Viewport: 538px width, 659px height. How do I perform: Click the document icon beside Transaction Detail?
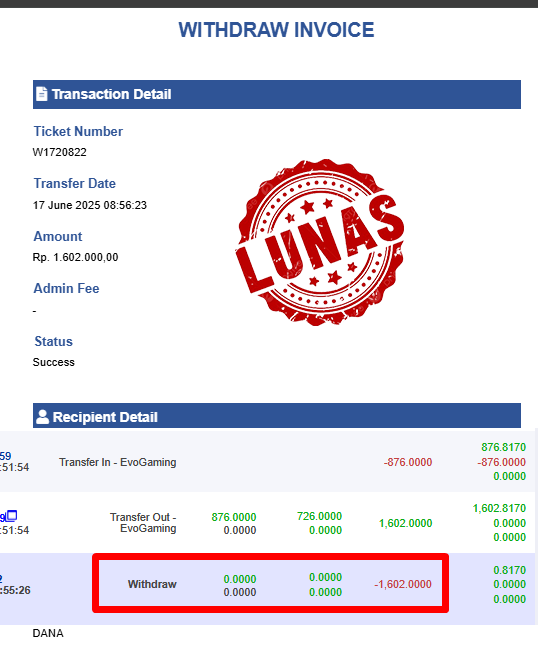(x=42, y=94)
